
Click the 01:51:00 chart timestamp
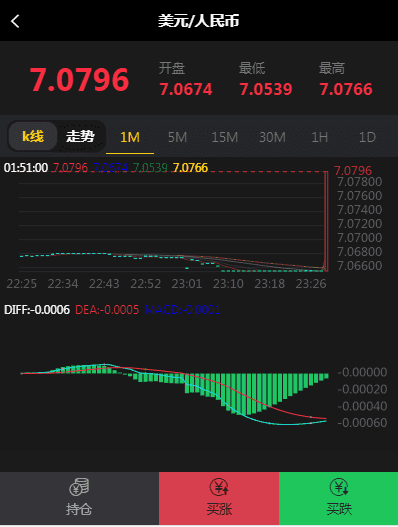tap(26, 167)
